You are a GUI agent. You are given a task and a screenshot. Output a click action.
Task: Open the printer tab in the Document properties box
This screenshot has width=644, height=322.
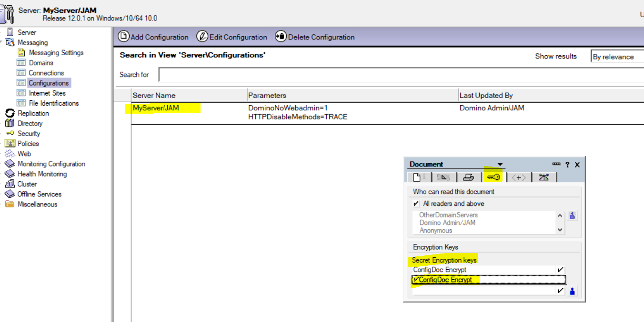coord(468,177)
